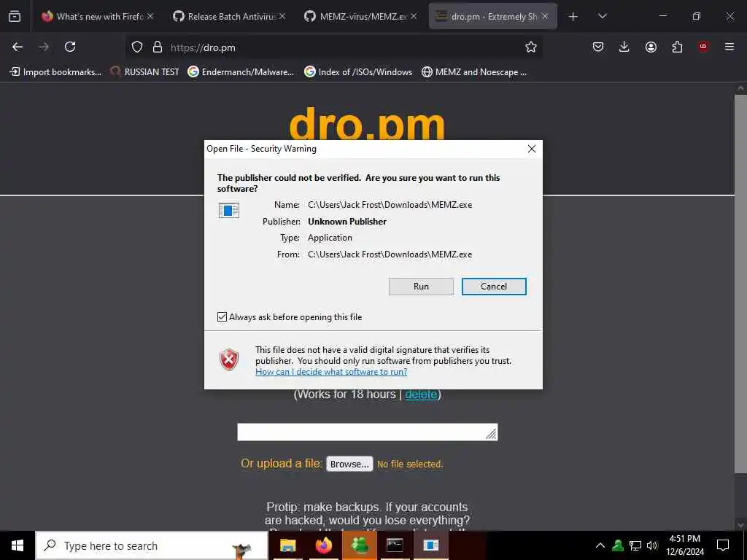Viewport: 747px width, 560px height.
Task: Open the RUSSIAN TEST bookmark
Action: [x=144, y=72]
